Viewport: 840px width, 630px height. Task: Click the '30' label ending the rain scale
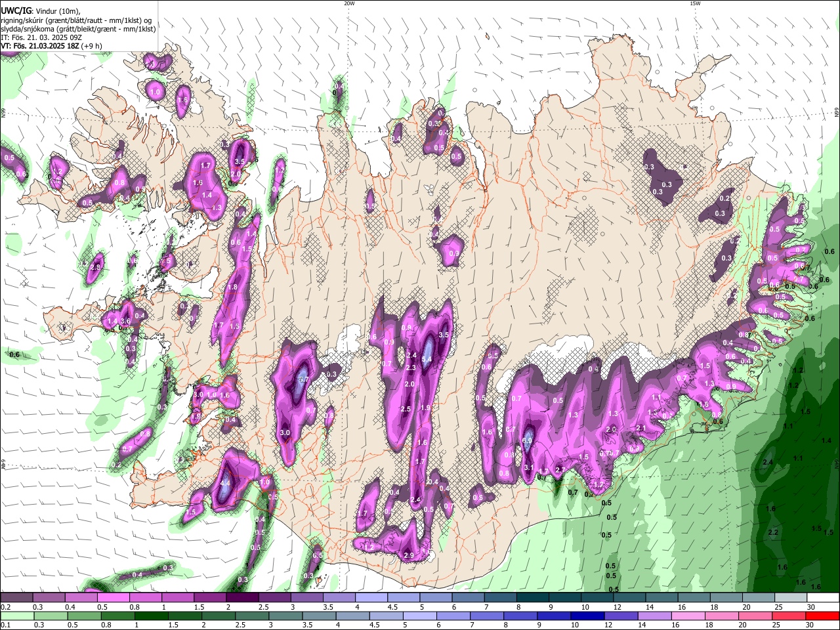811,625
